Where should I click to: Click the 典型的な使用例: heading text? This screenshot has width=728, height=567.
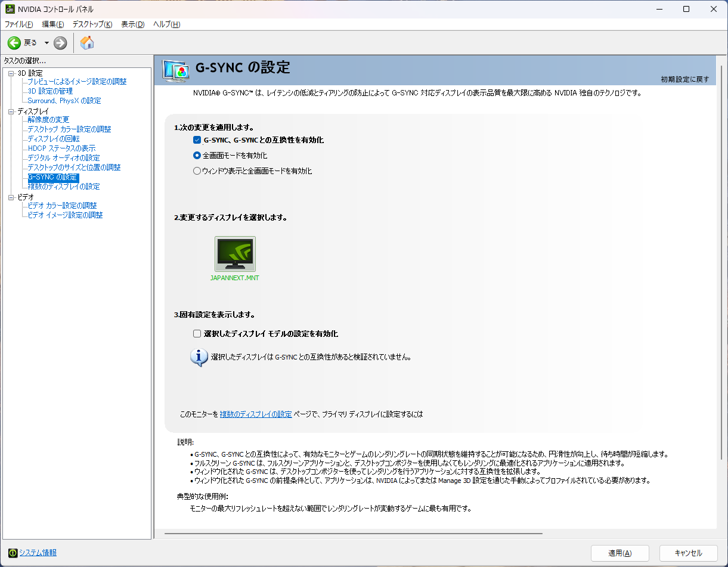click(203, 497)
